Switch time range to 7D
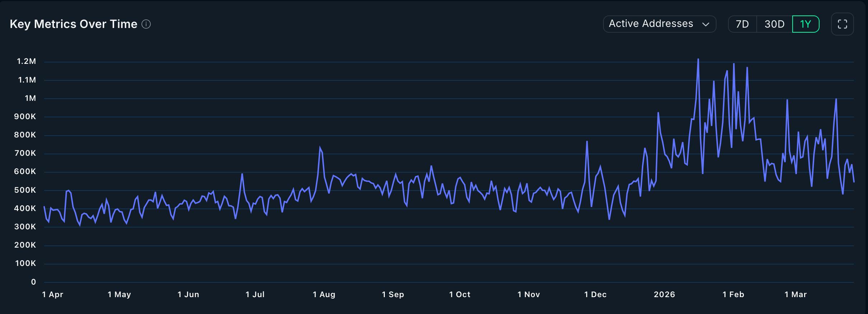This screenshot has width=868, height=314. click(x=742, y=24)
